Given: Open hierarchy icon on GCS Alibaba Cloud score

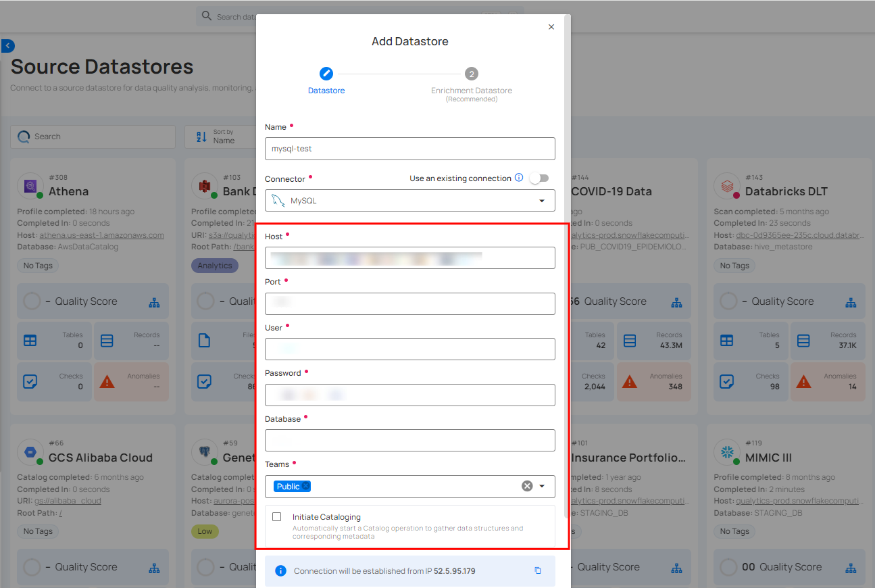Looking at the screenshot, I should click(x=154, y=568).
